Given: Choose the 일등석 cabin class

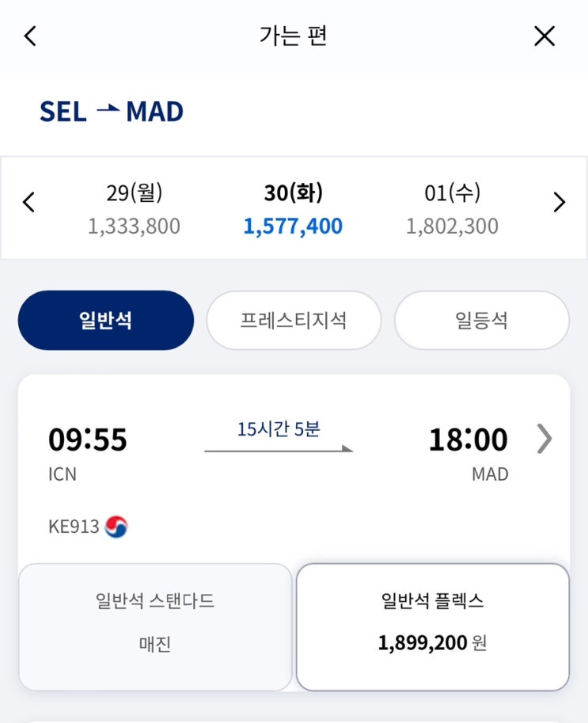Looking at the screenshot, I should (x=481, y=321).
